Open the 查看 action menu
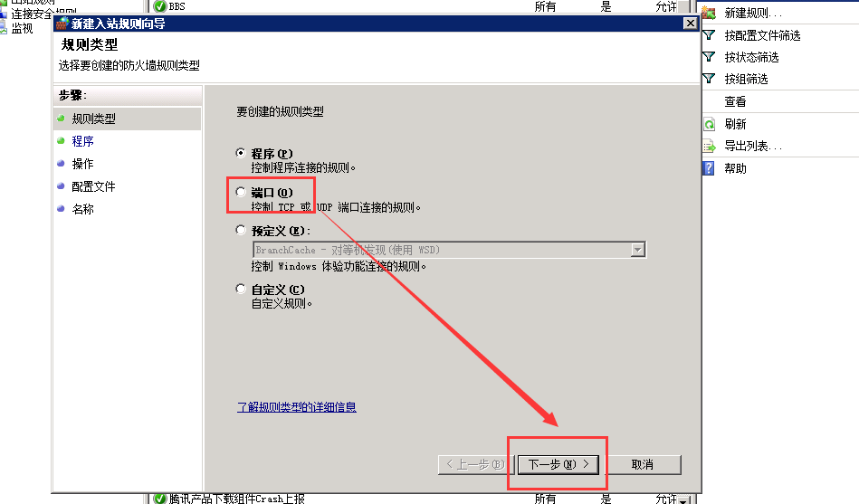 coord(735,101)
